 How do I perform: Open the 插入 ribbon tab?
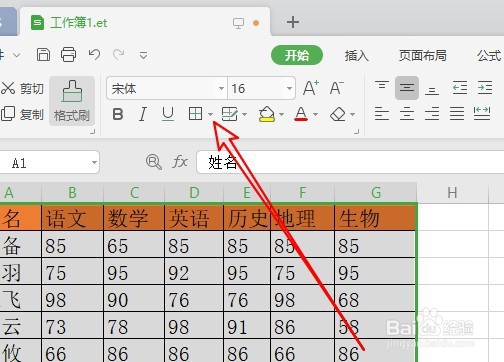[357, 55]
